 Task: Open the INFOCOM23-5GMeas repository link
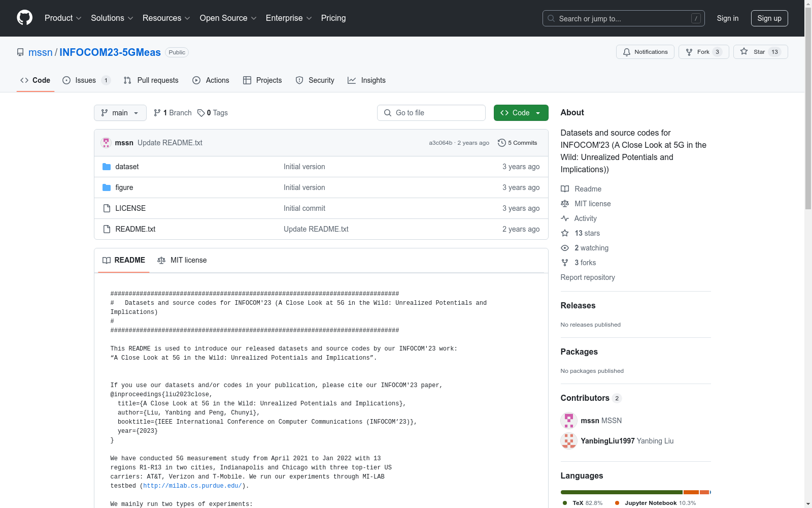[110, 52]
